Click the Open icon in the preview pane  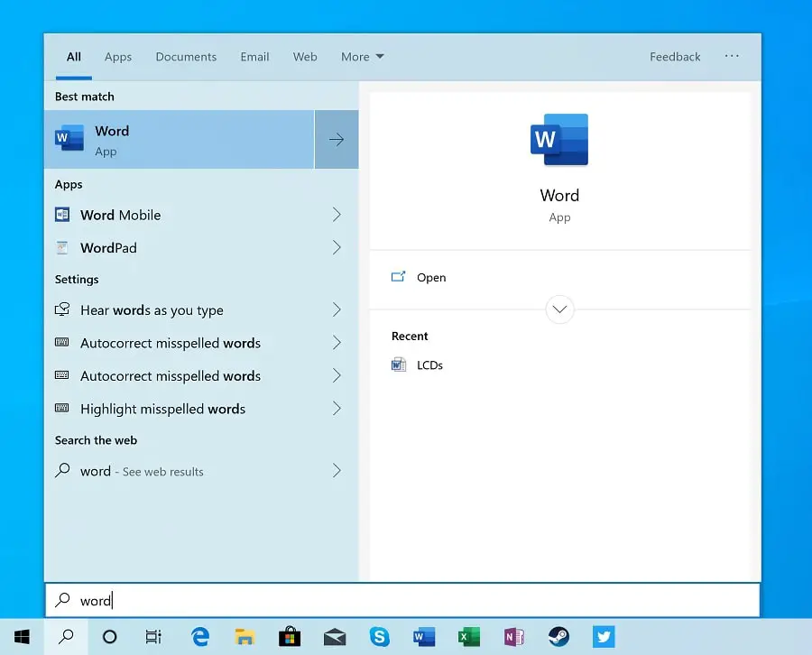point(398,277)
